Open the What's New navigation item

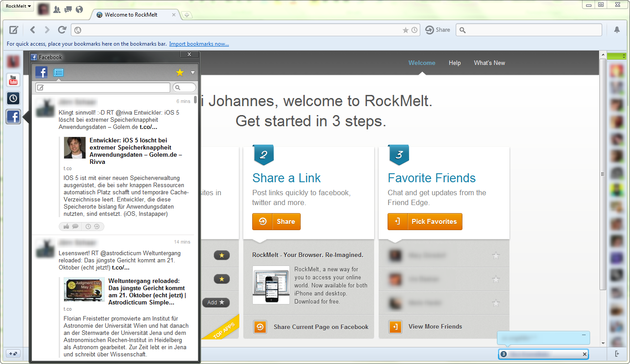[489, 63]
